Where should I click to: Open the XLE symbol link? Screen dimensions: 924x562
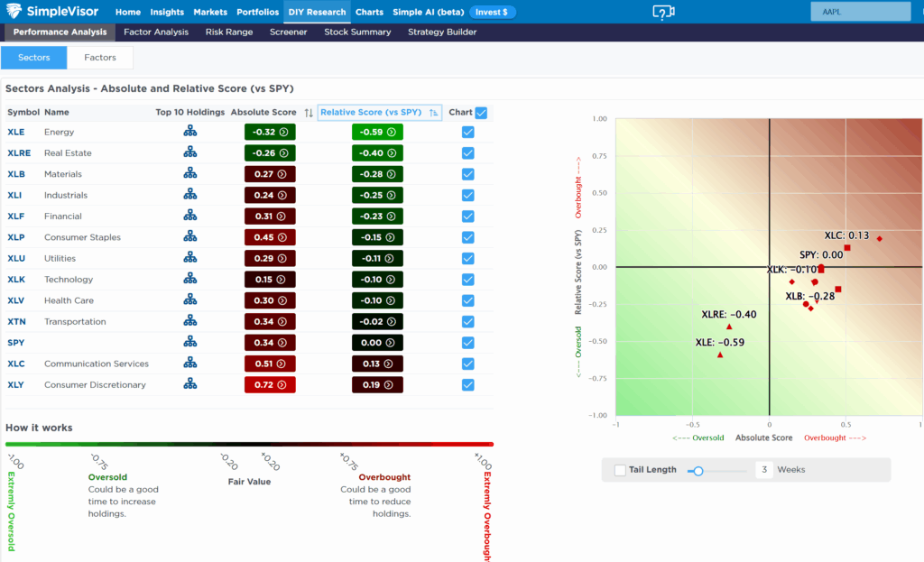click(16, 132)
